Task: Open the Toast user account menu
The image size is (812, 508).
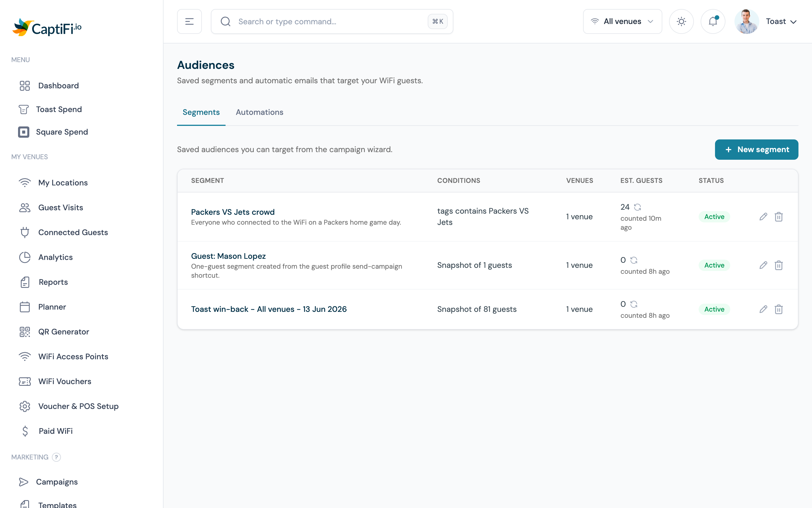Action: [x=781, y=21]
